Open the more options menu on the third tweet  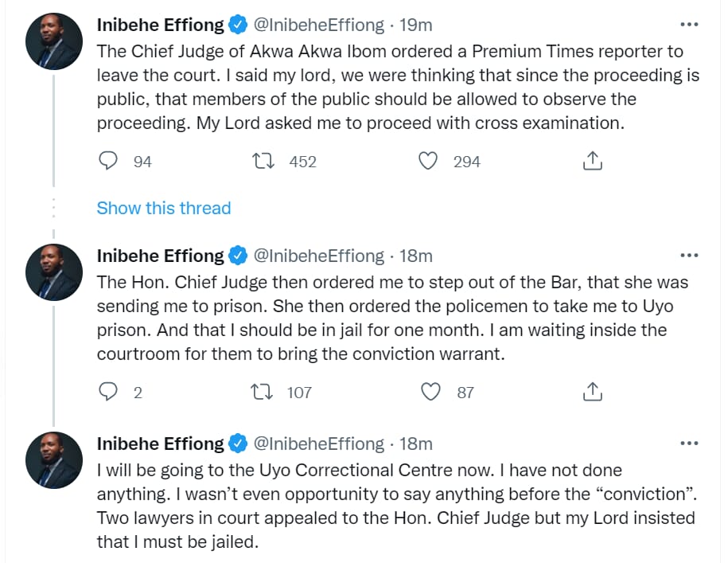[687, 444]
